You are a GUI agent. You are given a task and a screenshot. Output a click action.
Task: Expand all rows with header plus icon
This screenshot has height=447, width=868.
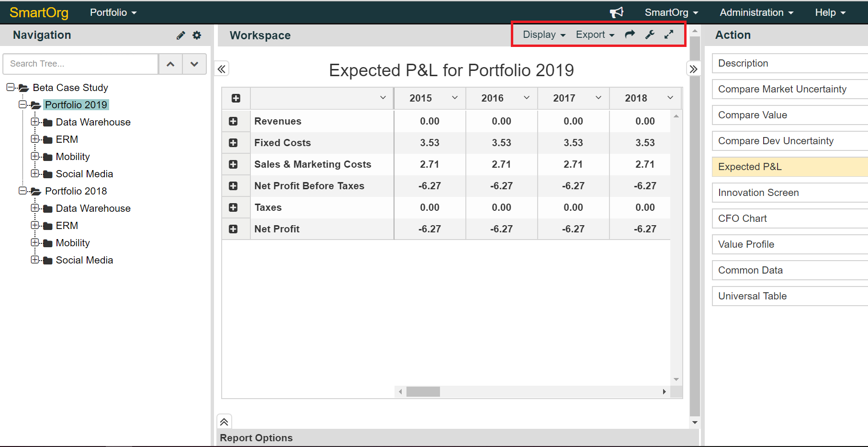coord(236,98)
